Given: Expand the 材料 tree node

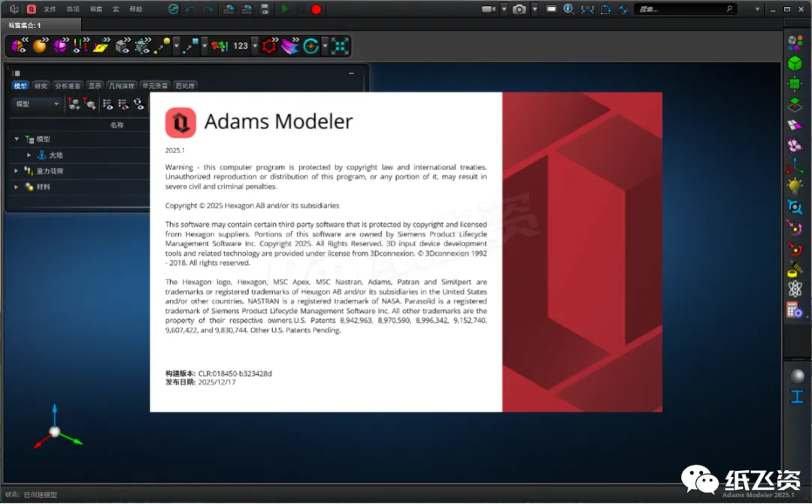Looking at the screenshot, I should [17, 187].
